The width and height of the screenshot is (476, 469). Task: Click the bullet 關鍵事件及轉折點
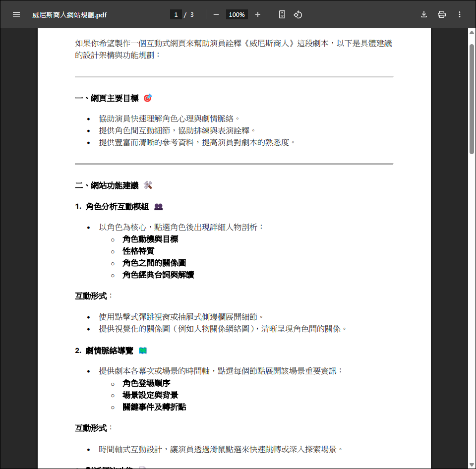click(x=154, y=407)
